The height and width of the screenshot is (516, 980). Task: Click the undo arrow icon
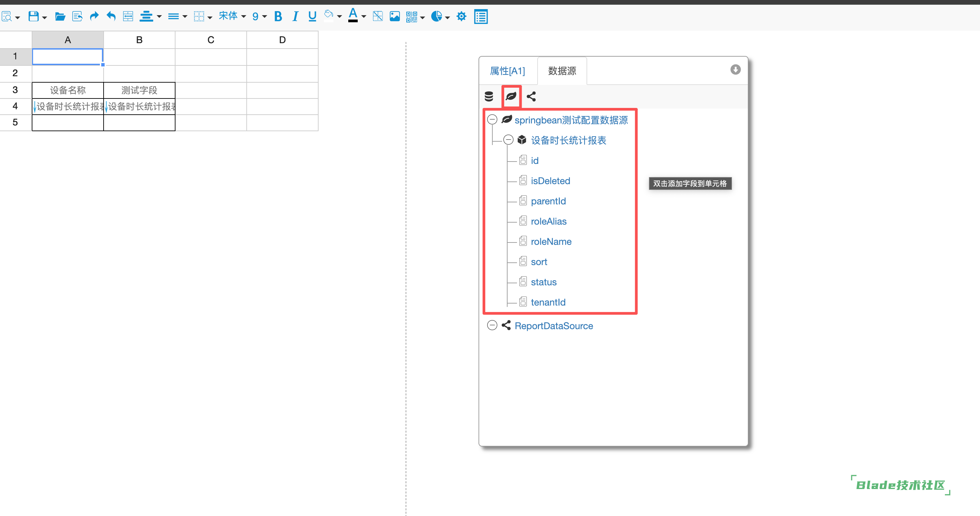[x=111, y=16]
